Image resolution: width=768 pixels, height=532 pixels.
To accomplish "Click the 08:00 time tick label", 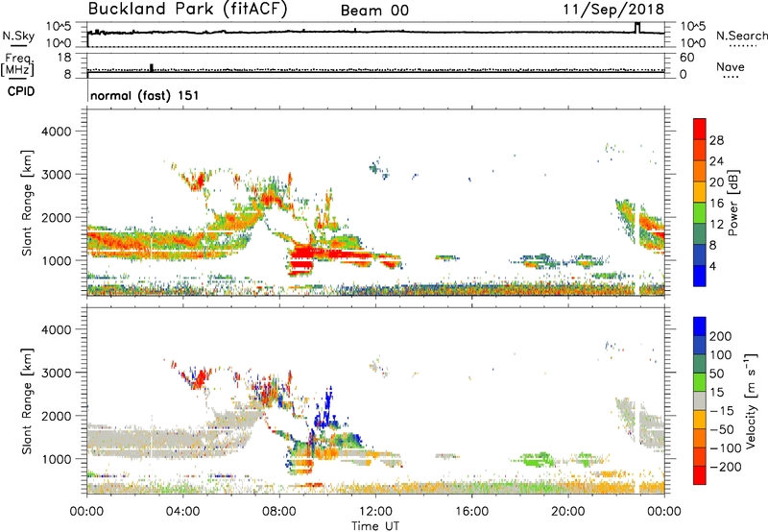I will point(279,512).
